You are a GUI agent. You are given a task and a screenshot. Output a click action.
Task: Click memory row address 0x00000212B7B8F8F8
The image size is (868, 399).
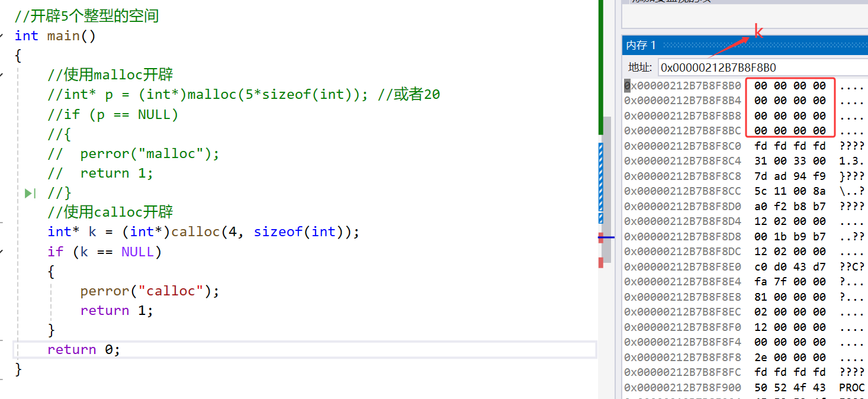pyautogui.click(x=683, y=357)
